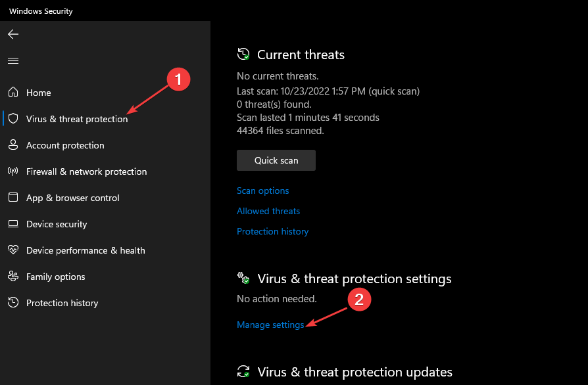Image resolution: width=588 pixels, height=385 pixels.
Task: Open Protection history link in main pane
Action: pos(272,231)
